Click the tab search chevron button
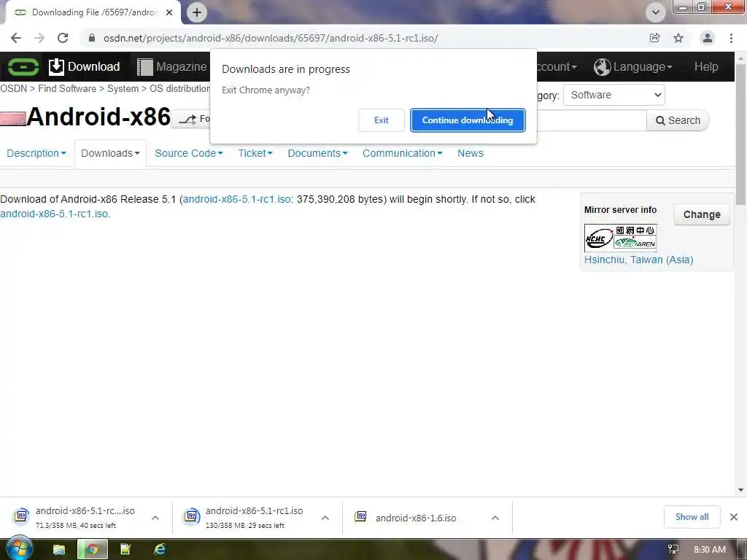 pos(656,12)
